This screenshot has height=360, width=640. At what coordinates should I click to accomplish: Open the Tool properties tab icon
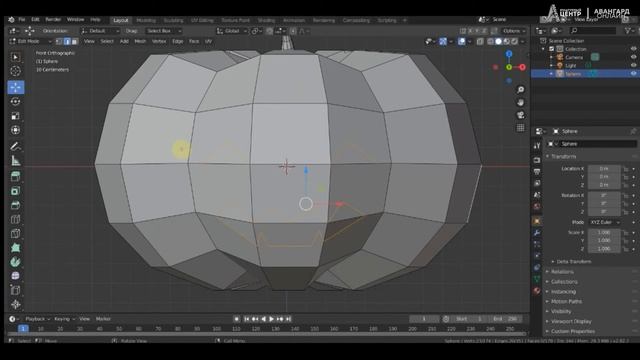(x=537, y=146)
